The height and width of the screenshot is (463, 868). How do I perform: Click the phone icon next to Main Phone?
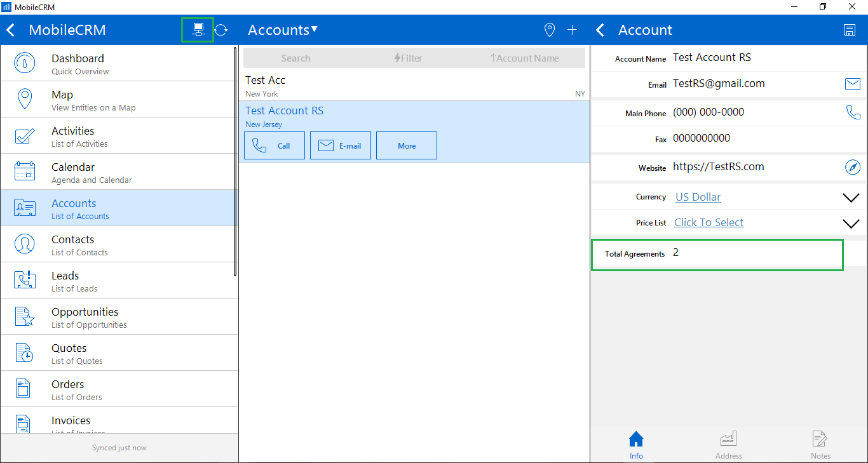coord(852,112)
